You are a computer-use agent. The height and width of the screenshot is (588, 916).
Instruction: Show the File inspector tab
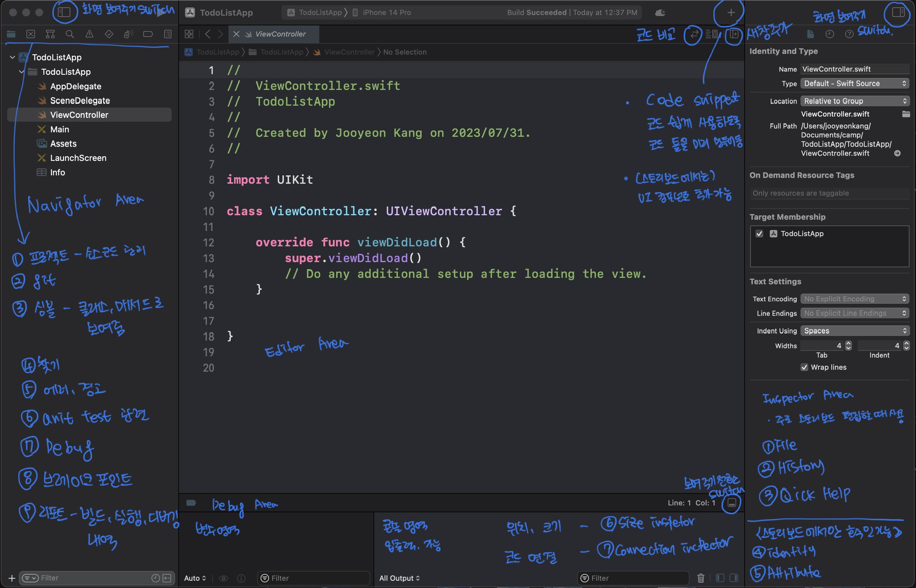(x=810, y=34)
